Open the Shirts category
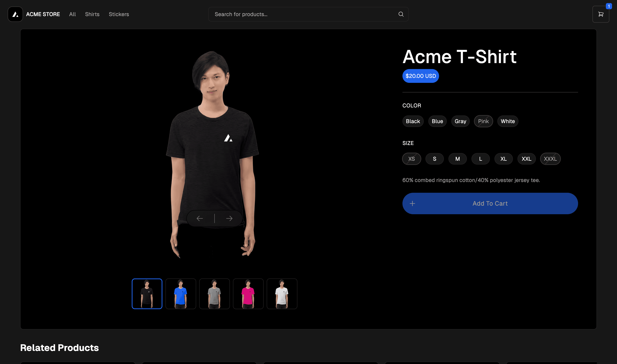Viewport: 617px width, 364px height. (92, 14)
